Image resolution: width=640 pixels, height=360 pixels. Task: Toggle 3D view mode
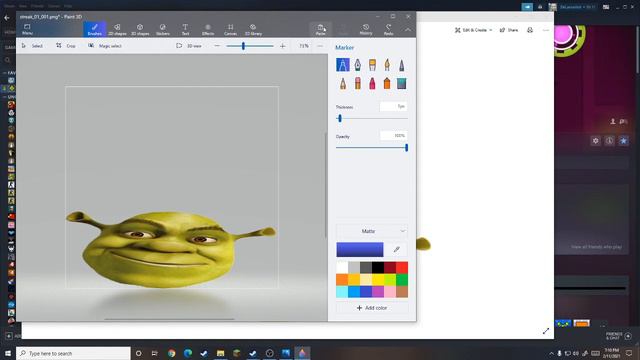coord(189,46)
